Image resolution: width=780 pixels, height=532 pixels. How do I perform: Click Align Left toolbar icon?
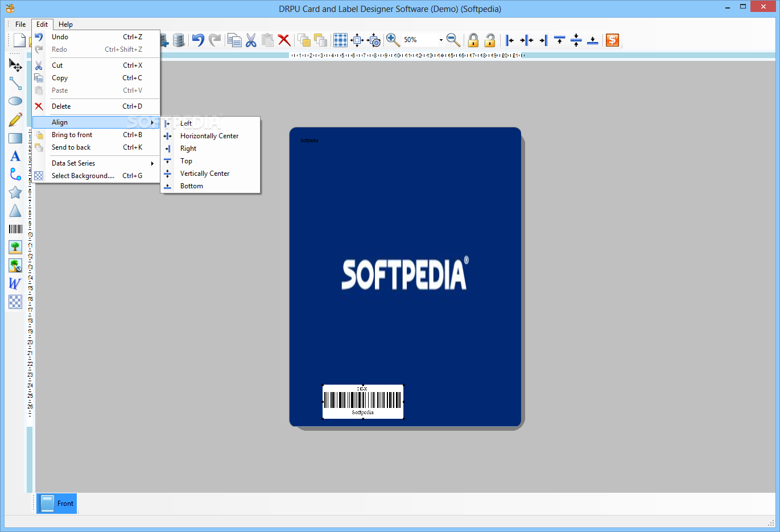pos(510,40)
